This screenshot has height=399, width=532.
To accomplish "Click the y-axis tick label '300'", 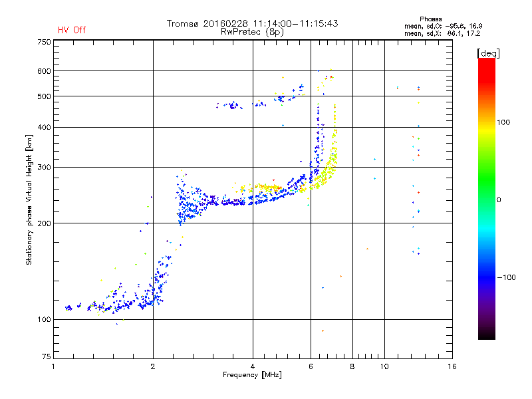I will point(44,167).
